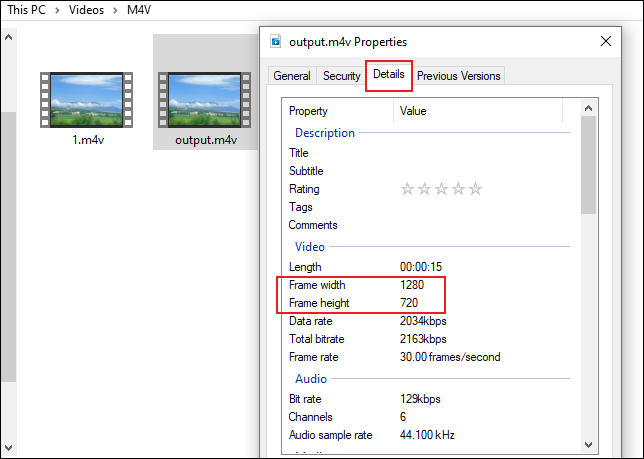Click the output.m4v file name label

tap(206, 140)
